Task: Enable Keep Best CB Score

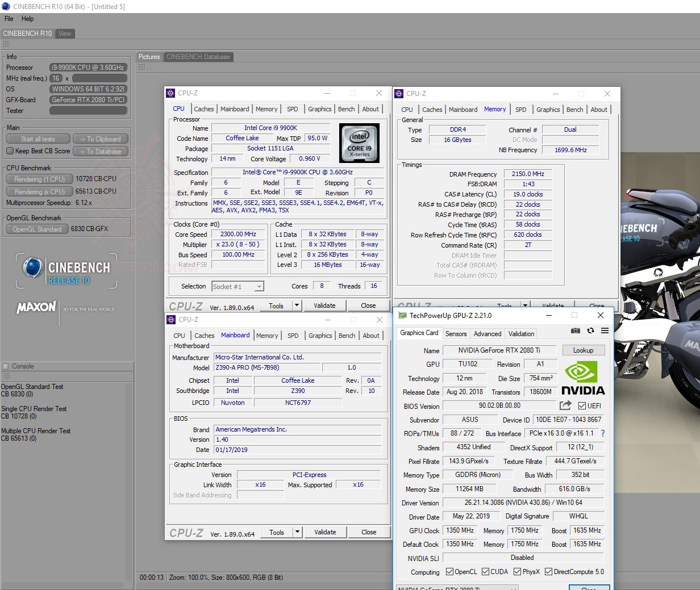Action: pyautogui.click(x=10, y=151)
